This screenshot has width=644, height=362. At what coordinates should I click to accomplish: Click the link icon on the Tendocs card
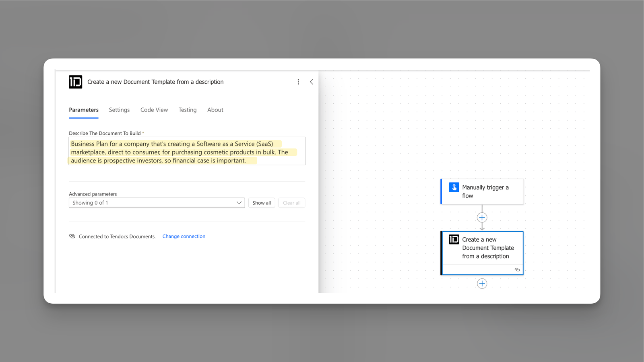pos(517,269)
